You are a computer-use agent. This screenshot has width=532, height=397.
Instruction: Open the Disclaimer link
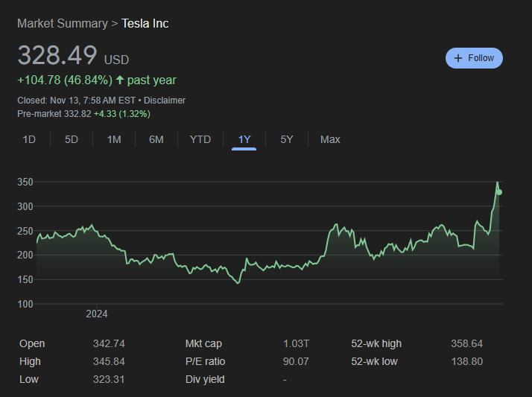coord(165,101)
